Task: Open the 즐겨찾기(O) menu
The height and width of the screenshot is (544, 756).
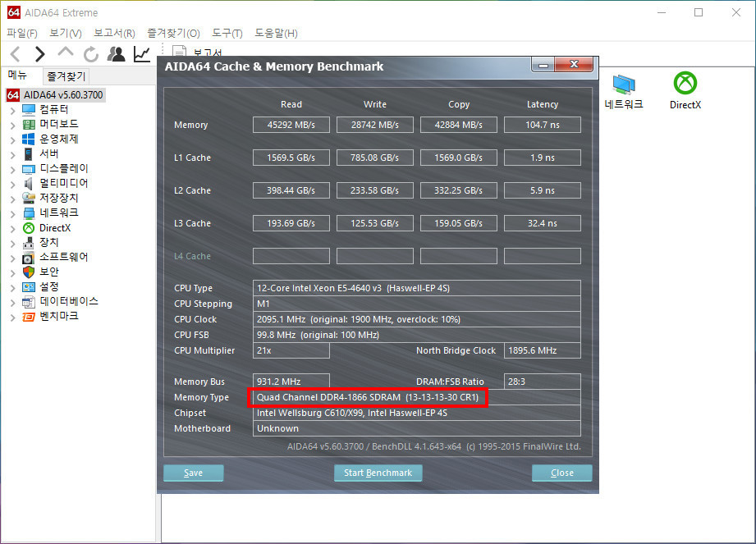Action: click(x=173, y=34)
